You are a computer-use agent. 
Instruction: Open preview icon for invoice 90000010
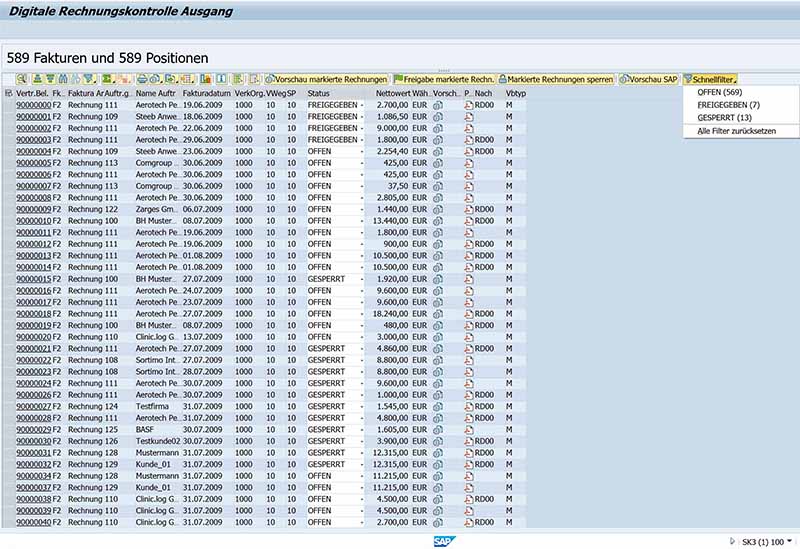(438, 221)
